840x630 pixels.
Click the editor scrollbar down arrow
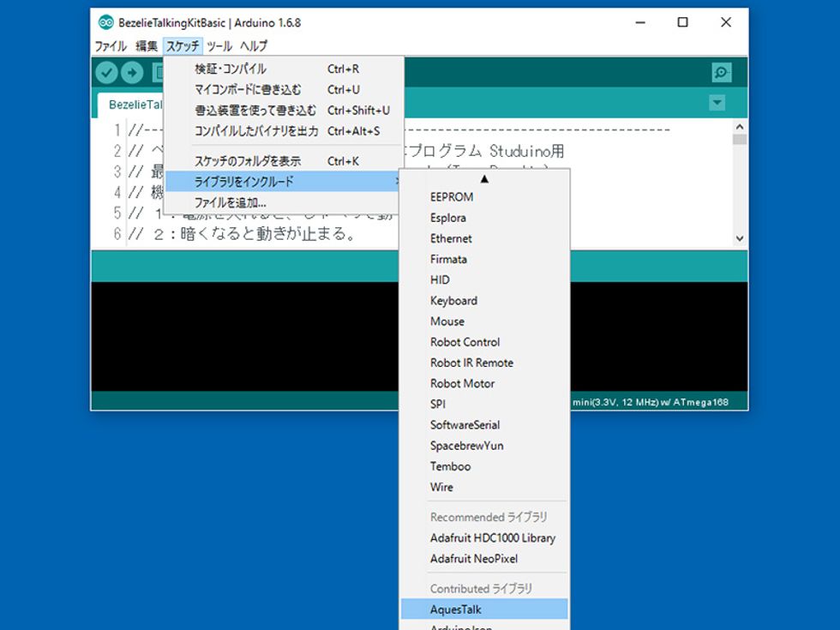click(739, 239)
